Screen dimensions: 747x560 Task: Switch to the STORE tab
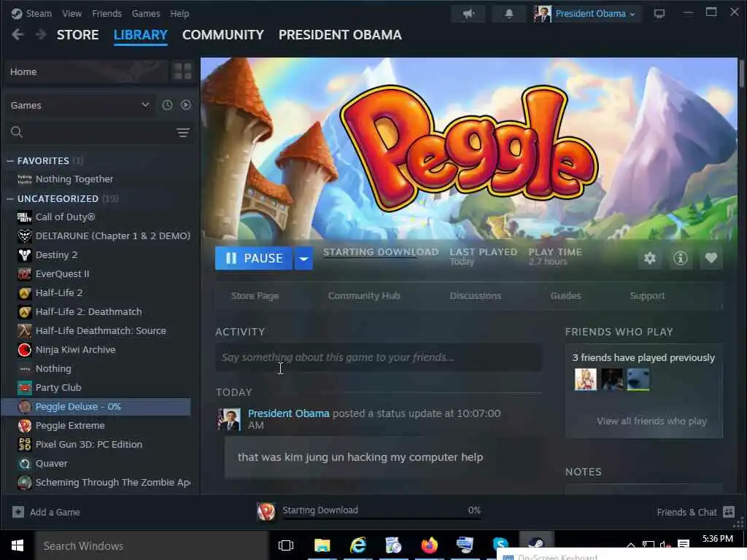point(77,35)
